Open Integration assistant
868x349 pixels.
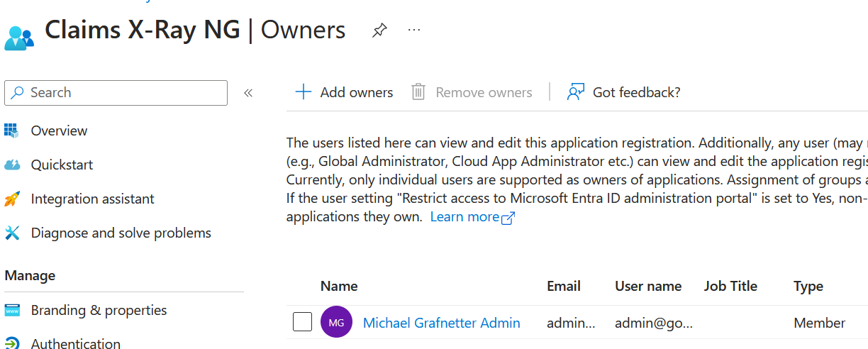coord(93,199)
